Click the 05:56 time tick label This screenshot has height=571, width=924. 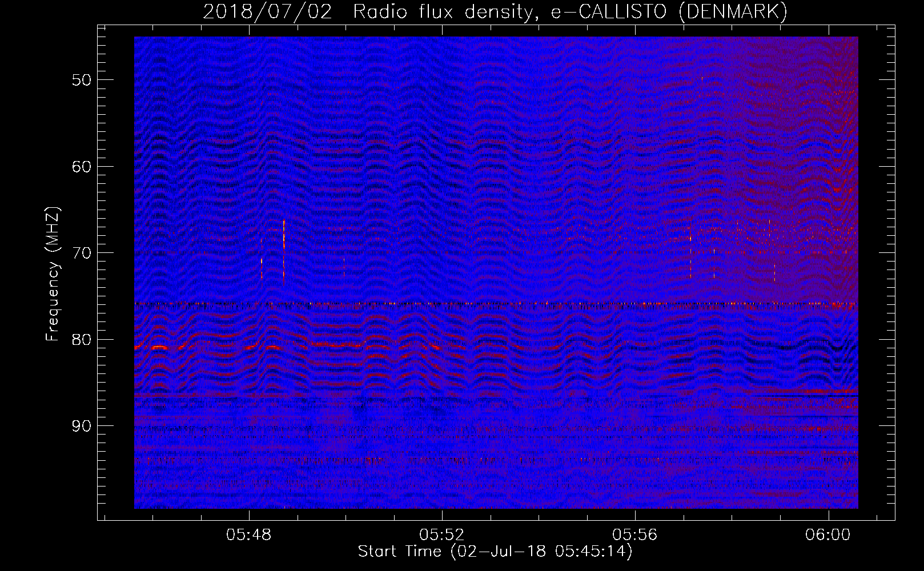[634, 535]
